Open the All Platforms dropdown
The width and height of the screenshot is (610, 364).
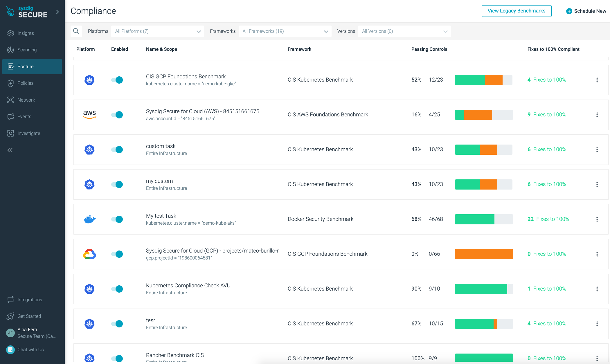click(157, 31)
